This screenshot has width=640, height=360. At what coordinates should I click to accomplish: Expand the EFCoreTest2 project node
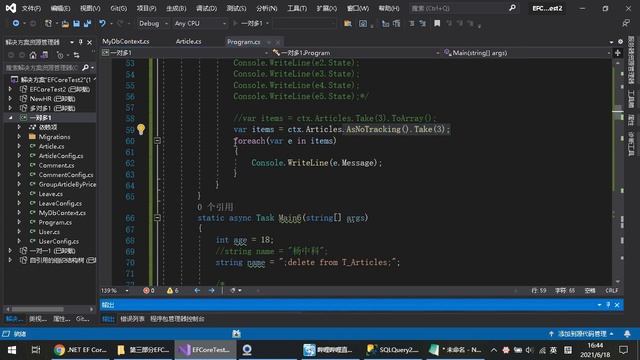click(10, 89)
